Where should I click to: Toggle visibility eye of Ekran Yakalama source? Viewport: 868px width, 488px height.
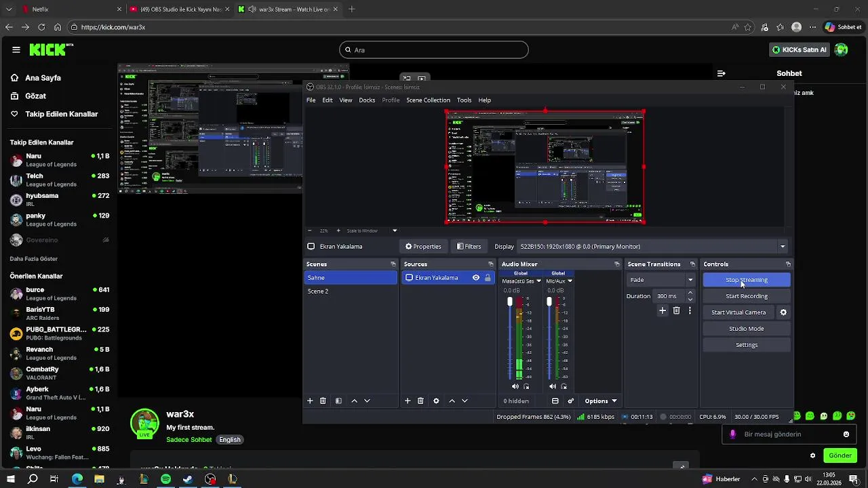[x=476, y=278]
